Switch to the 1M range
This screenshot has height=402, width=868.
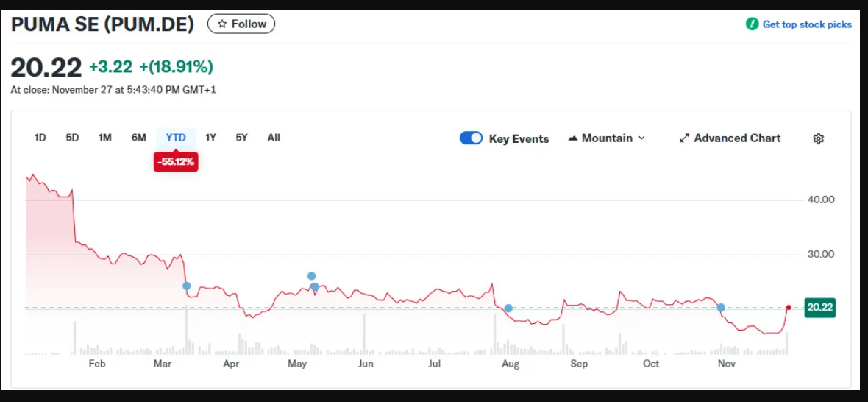(x=105, y=138)
